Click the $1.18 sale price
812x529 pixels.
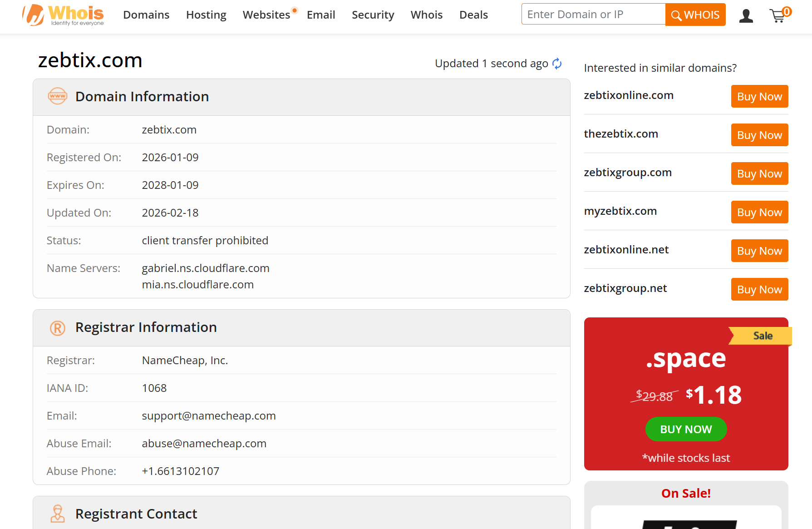pos(714,395)
